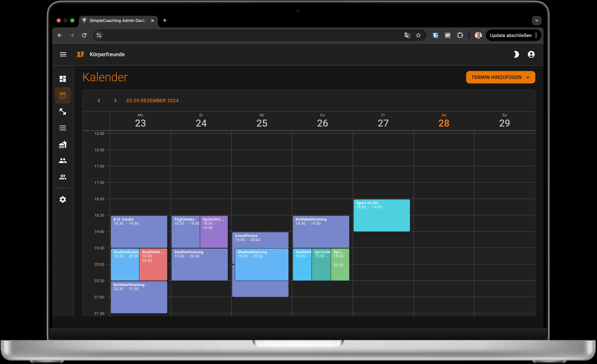Open Sport im Ort event on Friday

point(382,215)
